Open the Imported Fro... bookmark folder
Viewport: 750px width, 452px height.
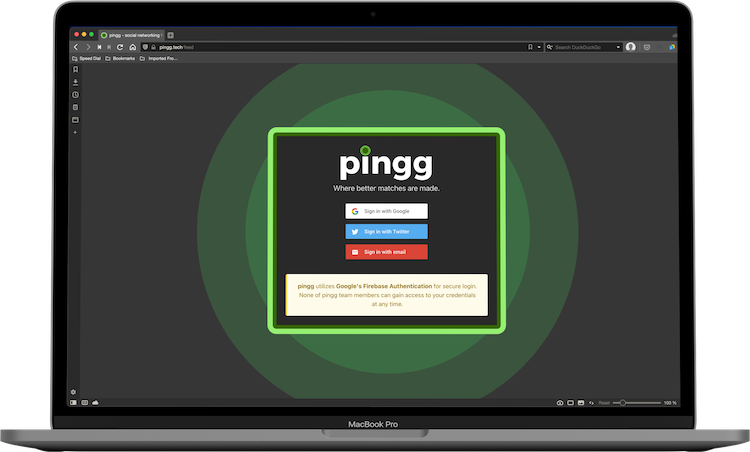[159, 58]
